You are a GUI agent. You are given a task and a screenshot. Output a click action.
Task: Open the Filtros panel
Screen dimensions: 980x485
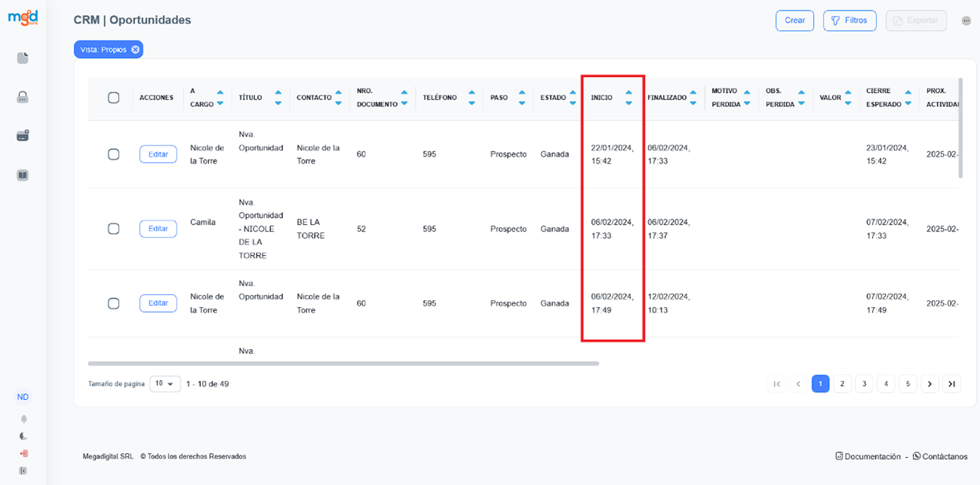(x=849, y=20)
